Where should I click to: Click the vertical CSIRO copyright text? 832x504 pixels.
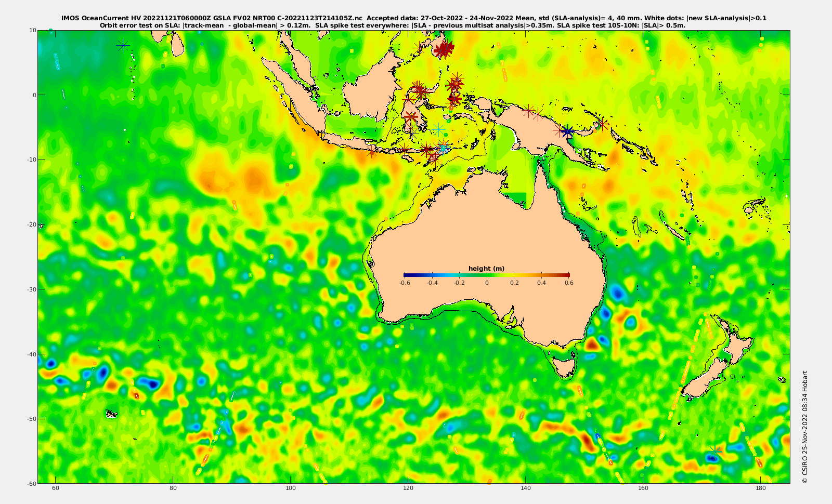pyautogui.click(x=804, y=427)
